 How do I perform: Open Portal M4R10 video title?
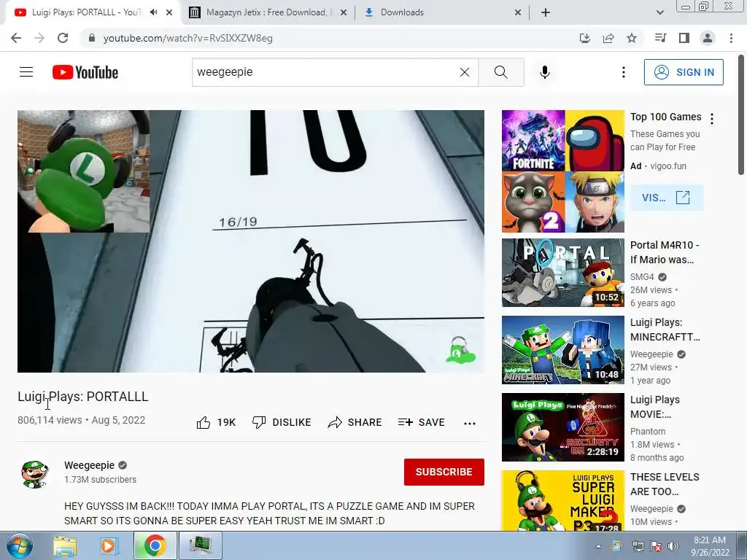point(665,252)
